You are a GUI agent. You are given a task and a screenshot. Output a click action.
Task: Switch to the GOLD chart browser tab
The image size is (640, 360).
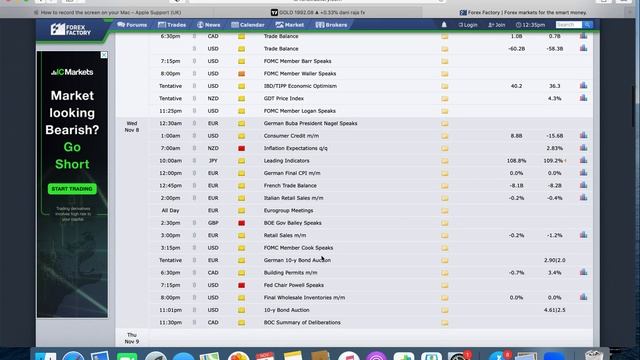[318, 13]
